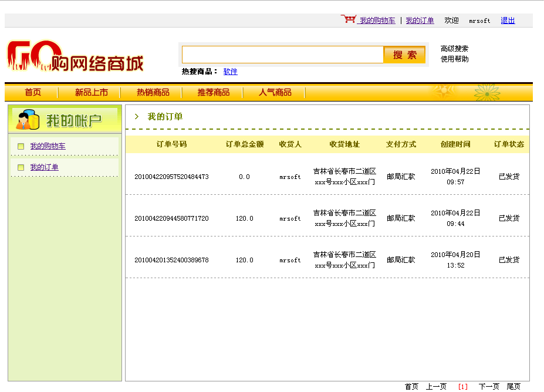Click the 退出 logout link
This screenshot has height=392, width=544.
(x=508, y=21)
